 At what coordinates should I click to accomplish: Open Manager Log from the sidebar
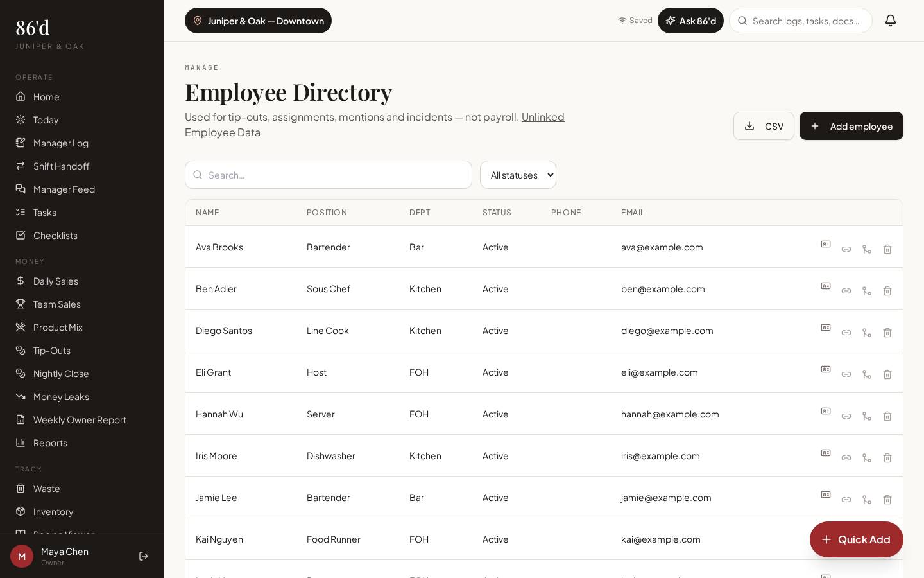click(x=82, y=143)
